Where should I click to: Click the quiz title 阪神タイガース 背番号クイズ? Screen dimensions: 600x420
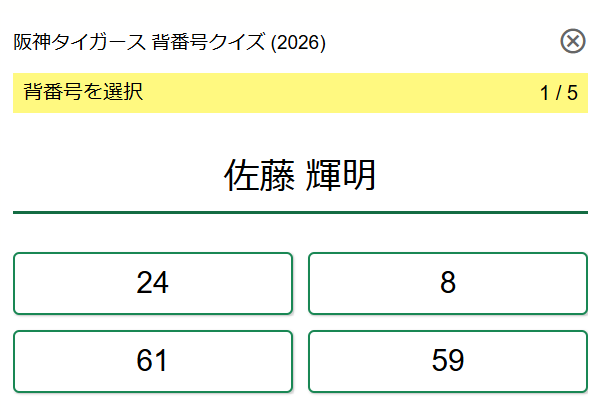140,42
